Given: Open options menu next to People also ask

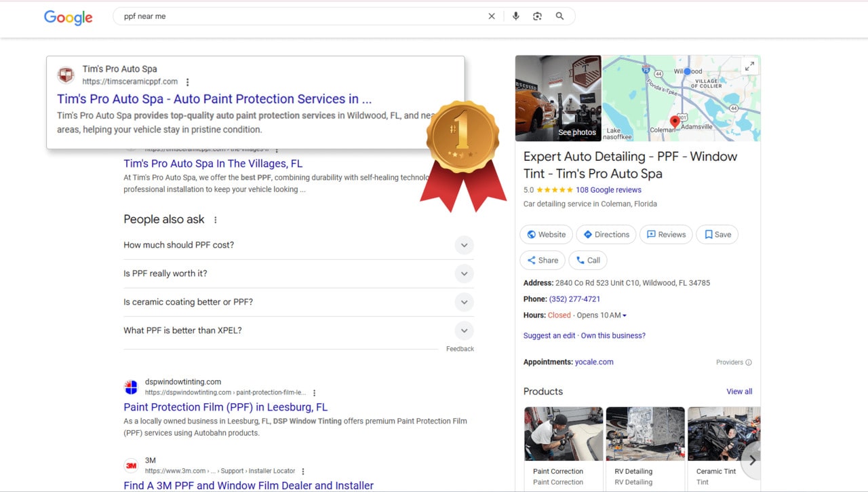Looking at the screenshot, I should point(216,220).
